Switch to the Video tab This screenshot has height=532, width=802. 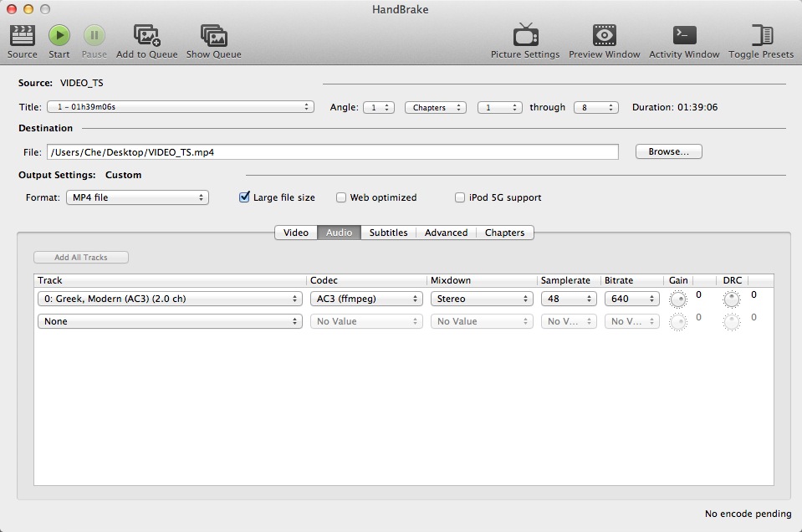tap(296, 233)
